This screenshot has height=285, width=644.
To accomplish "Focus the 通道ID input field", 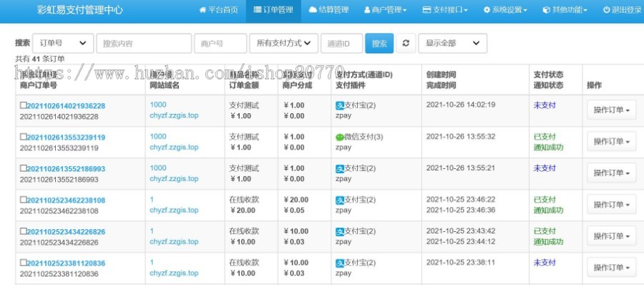I will click(x=342, y=43).
